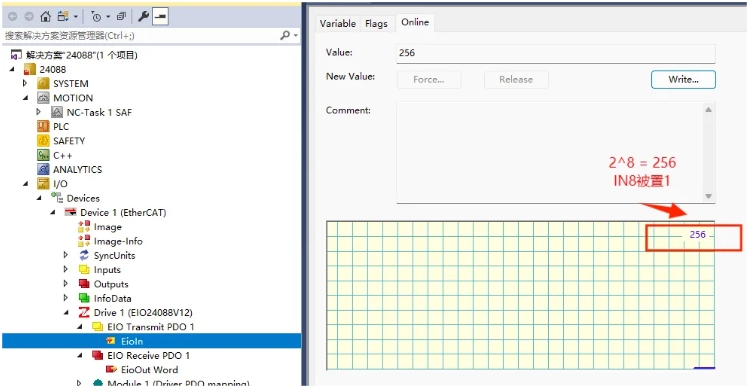This screenshot has width=752, height=389.
Task: Toggle the preview selected items button
Action: tap(160, 17)
